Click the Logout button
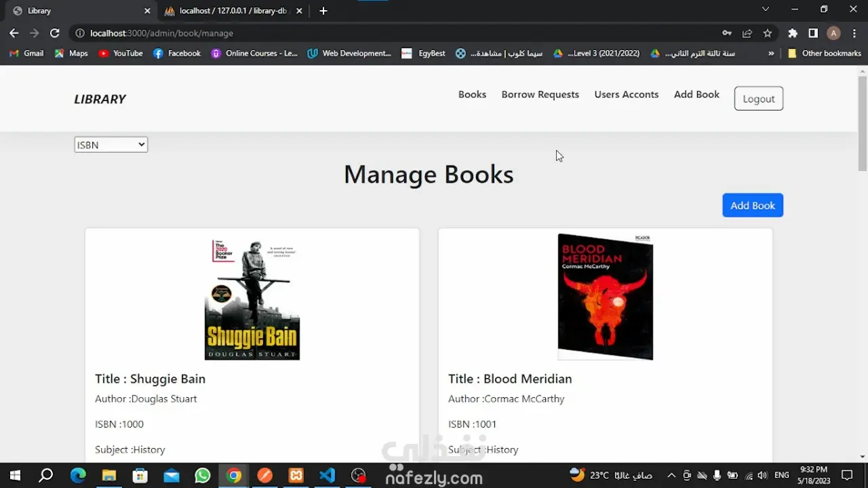 (758, 98)
